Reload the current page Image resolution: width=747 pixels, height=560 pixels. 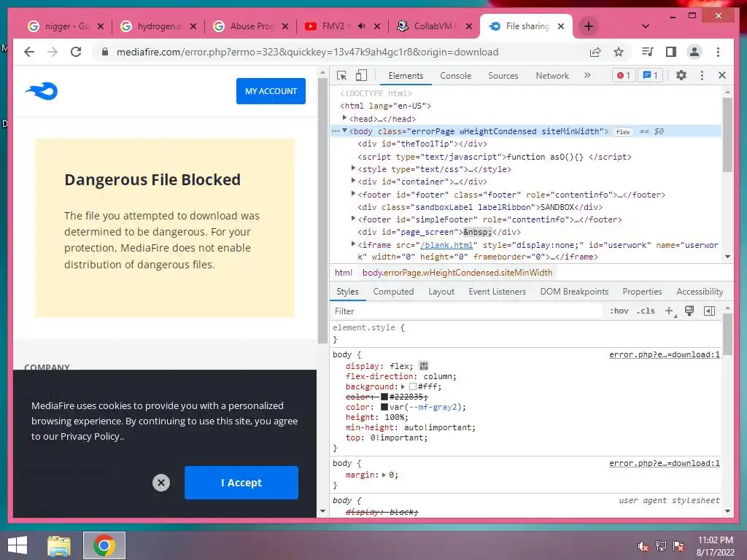click(76, 52)
